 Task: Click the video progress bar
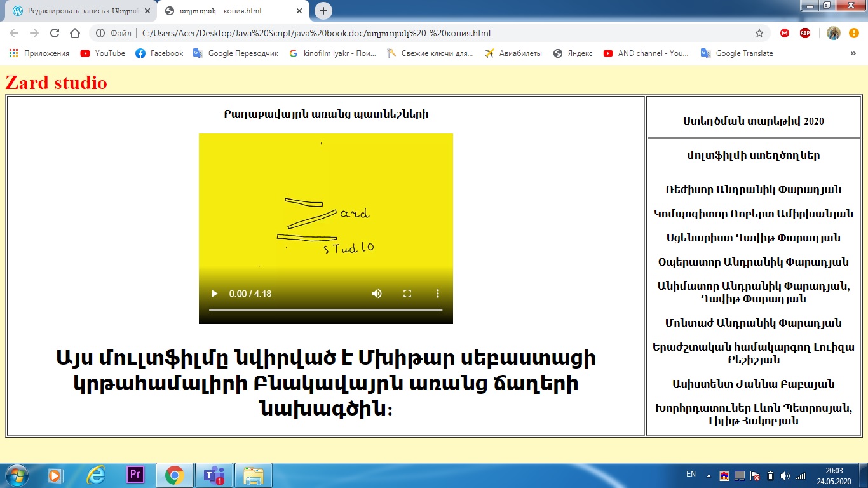point(325,310)
